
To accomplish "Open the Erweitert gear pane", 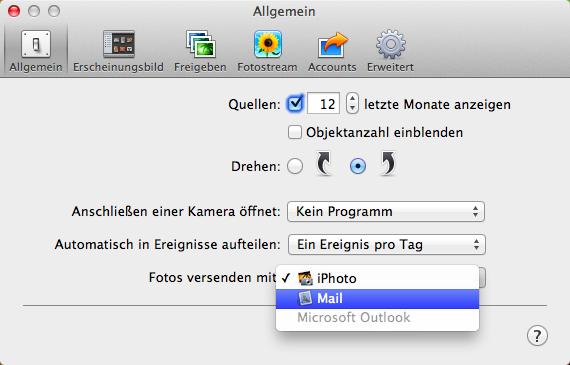I will [390, 51].
